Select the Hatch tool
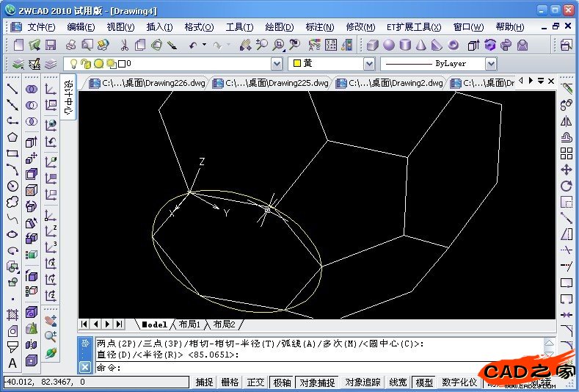The width and height of the screenshot is (579, 392). click(12, 315)
